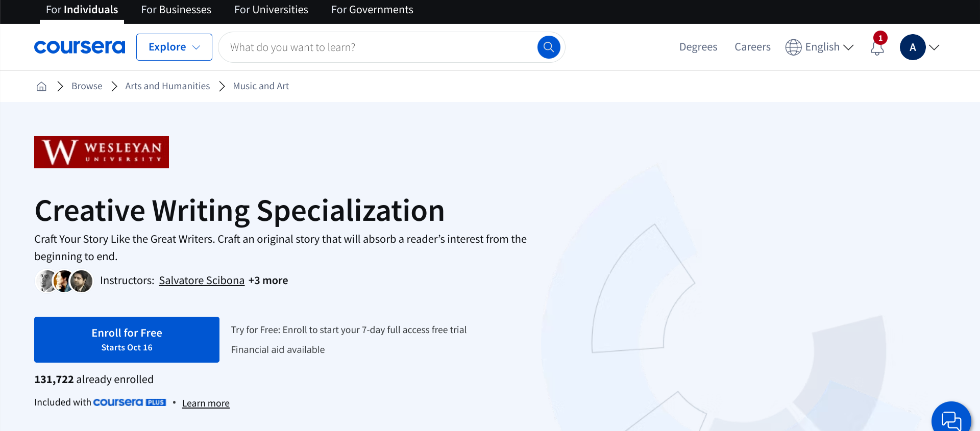
Task: Click the Learn more link
Action: point(206,403)
